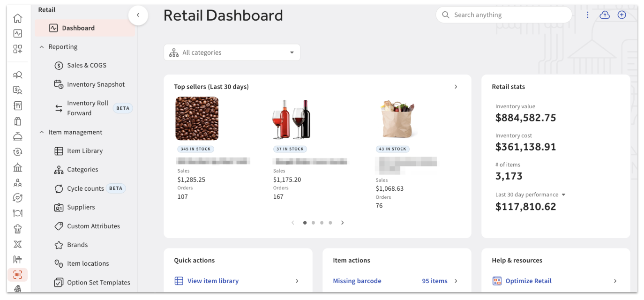Click the highlighted barcode scanner icon
Viewport: 644px width, 300px height.
pos(18,275)
